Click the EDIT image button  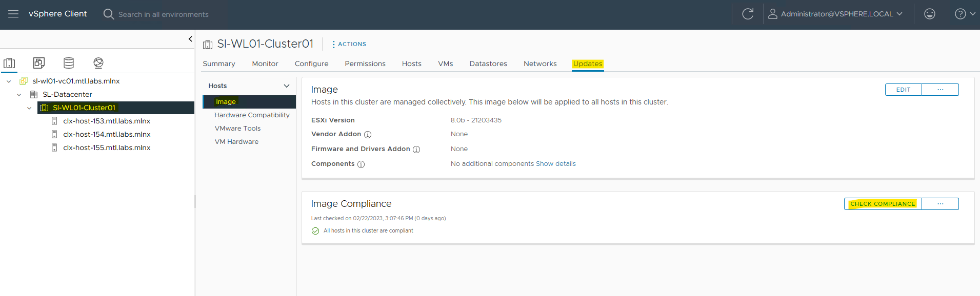click(x=904, y=90)
